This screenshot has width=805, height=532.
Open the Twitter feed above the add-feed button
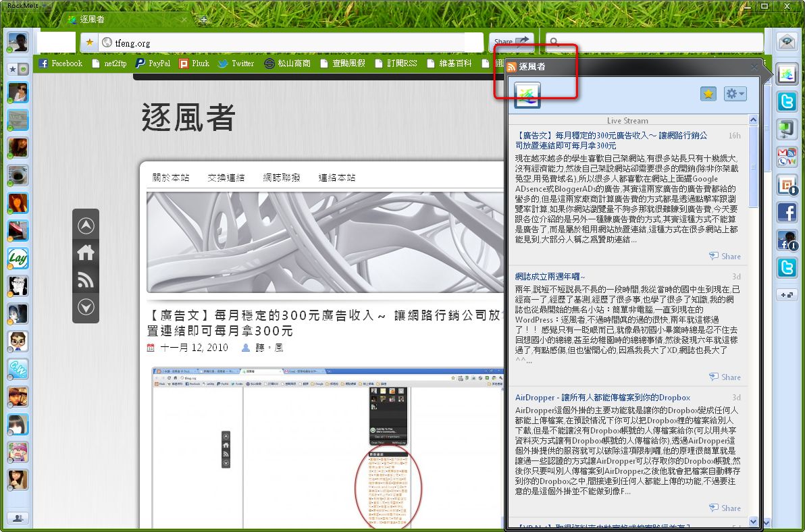[x=787, y=267]
